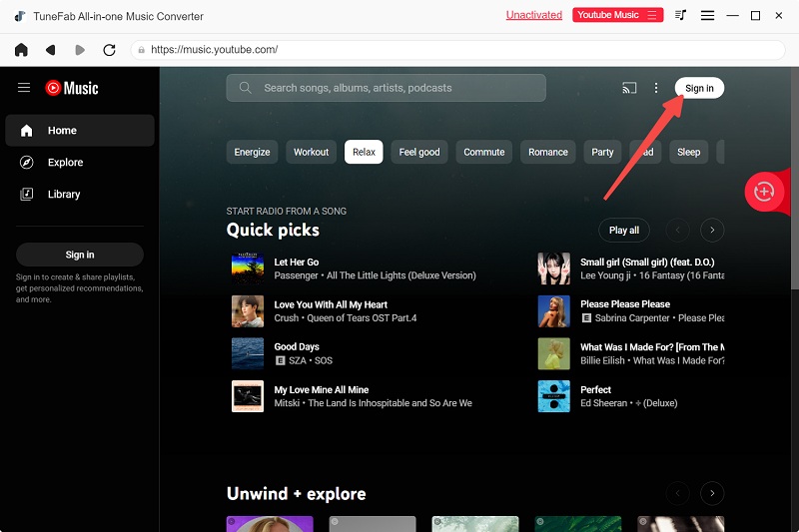Open Explore in the sidebar

(x=80, y=163)
